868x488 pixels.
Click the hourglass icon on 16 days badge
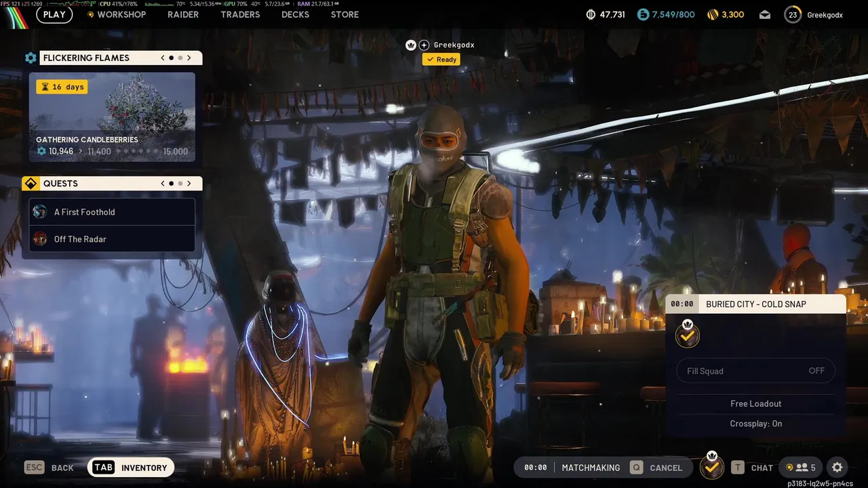(x=45, y=87)
